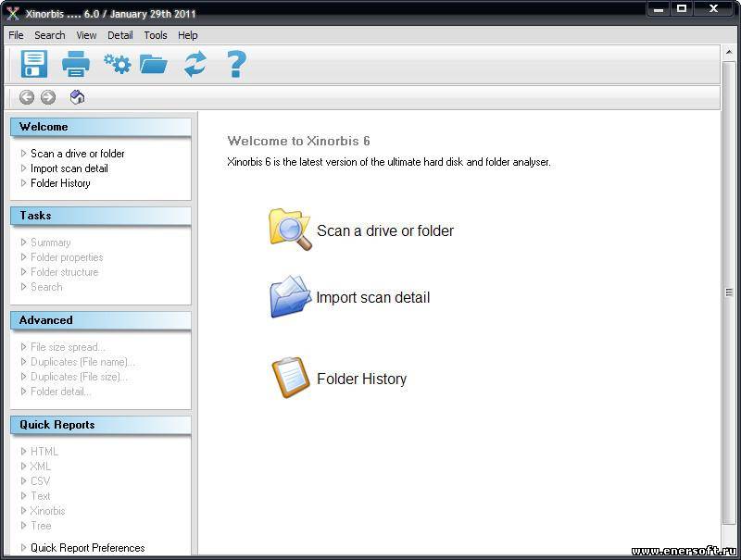The height and width of the screenshot is (560, 741).
Task: Click XML quick report entry
Action: coord(40,467)
